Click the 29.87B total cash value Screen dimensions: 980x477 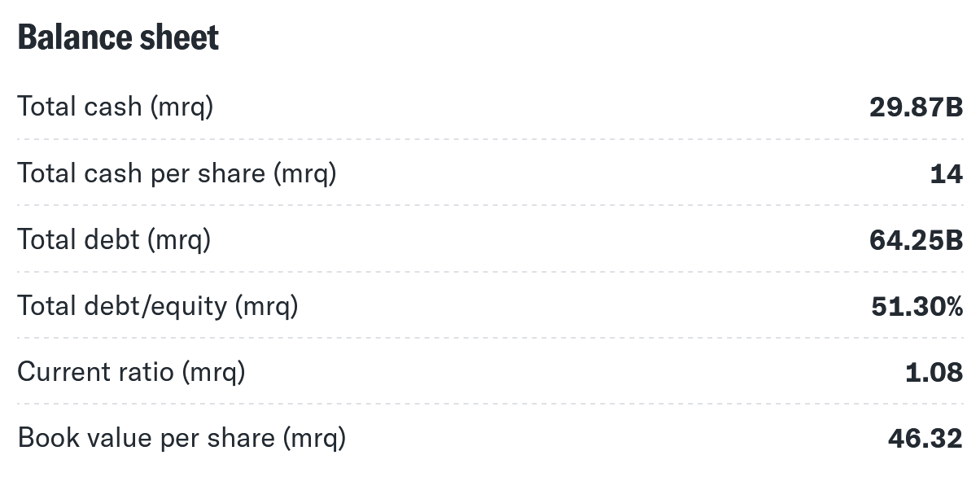point(916,107)
